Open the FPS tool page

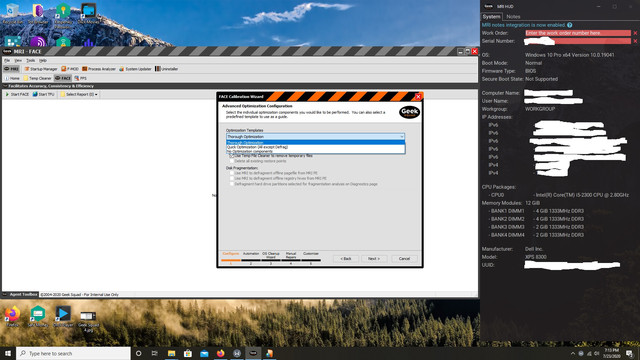(80, 78)
